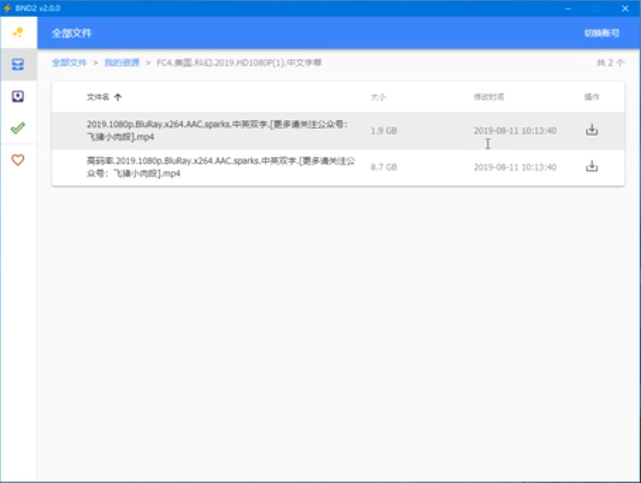Click modified time of 1.9 GB file
Screen dimensions: 641x483
pos(515,131)
